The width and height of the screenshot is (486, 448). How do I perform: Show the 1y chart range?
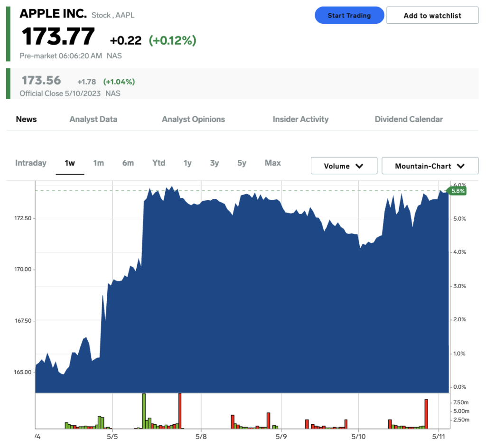pos(187,163)
